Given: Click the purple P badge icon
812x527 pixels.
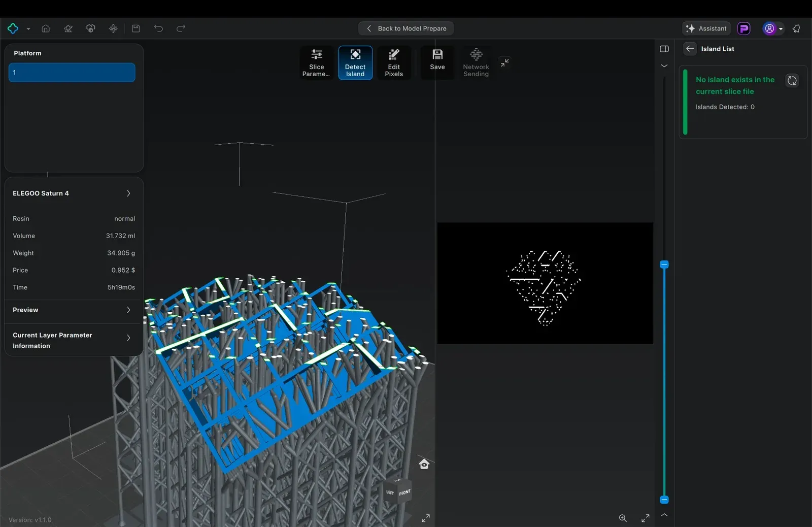Looking at the screenshot, I should pos(744,28).
